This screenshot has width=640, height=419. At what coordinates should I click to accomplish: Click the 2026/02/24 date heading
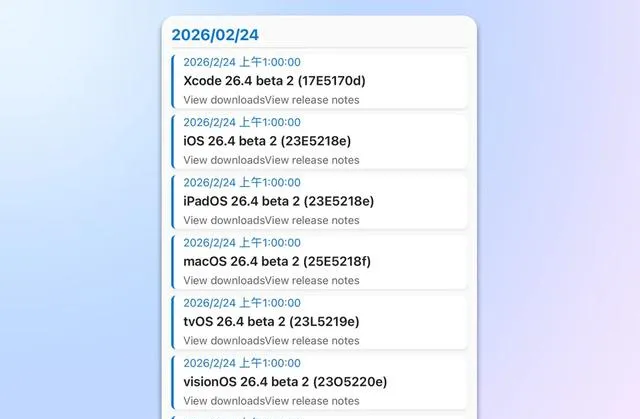point(215,35)
